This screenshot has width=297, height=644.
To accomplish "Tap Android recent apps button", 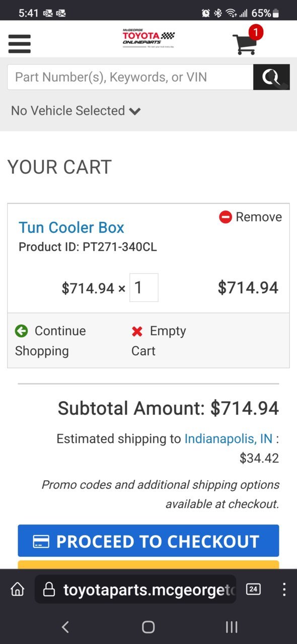I will tap(232, 627).
